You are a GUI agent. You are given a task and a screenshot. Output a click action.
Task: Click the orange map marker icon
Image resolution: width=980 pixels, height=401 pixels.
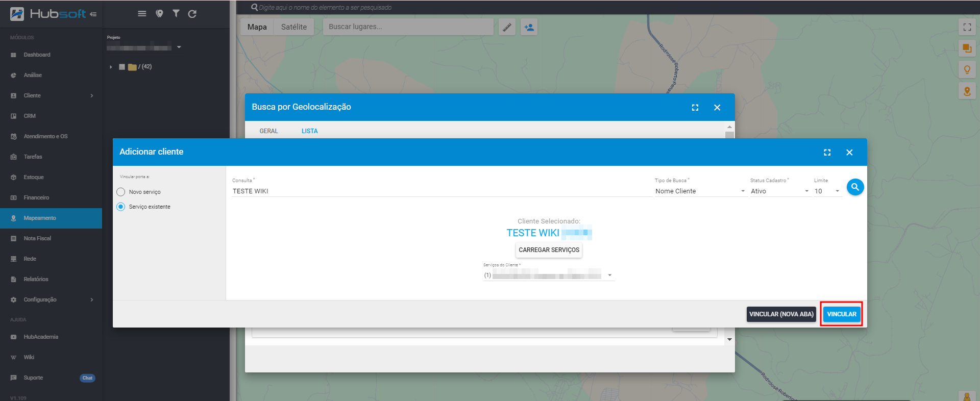[967, 91]
